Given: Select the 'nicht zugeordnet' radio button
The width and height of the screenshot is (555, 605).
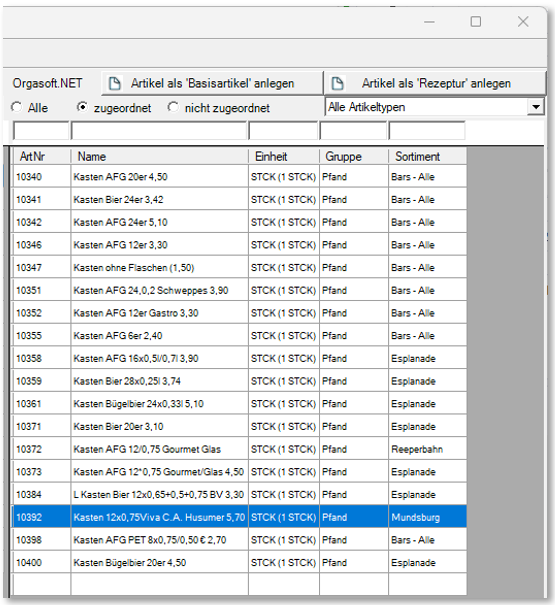Looking at the screenshot, I should point(173,107).
